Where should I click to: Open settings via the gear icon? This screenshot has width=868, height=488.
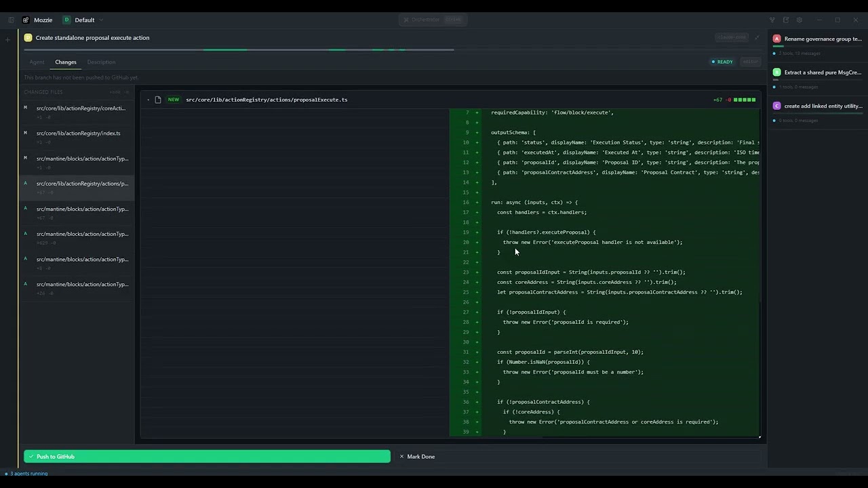[x=800, y=20]
